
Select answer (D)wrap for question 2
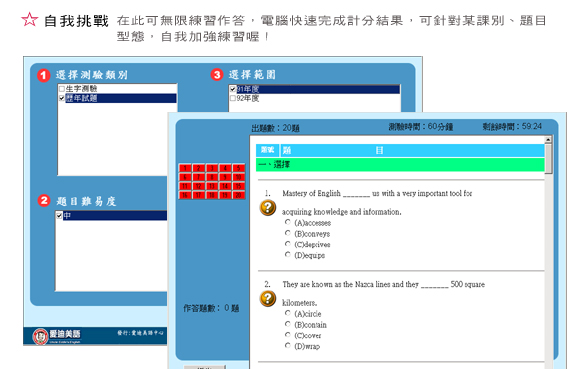click(288, 345)
